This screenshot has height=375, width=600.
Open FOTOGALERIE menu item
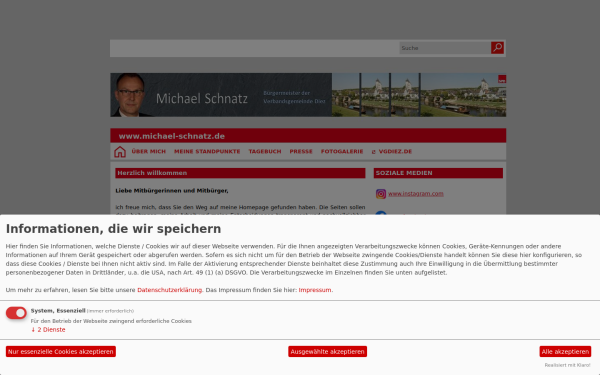click(x=342, y=152)
